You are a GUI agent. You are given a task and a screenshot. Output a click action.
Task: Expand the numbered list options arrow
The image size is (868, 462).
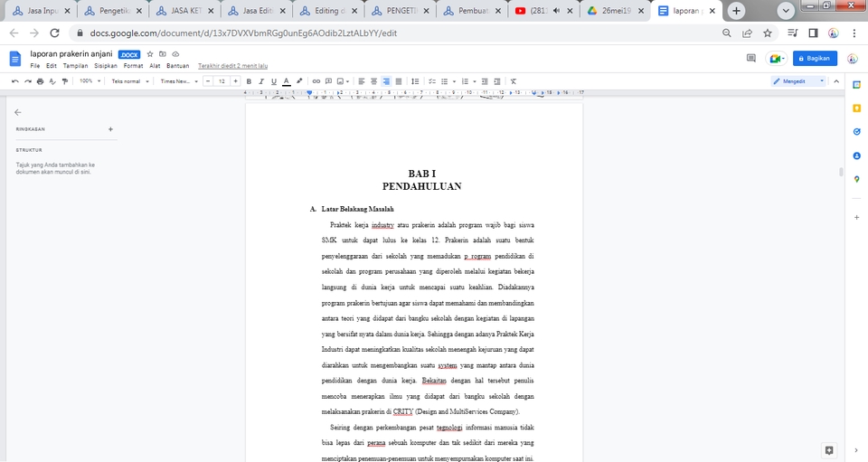[x=475, y=81]
